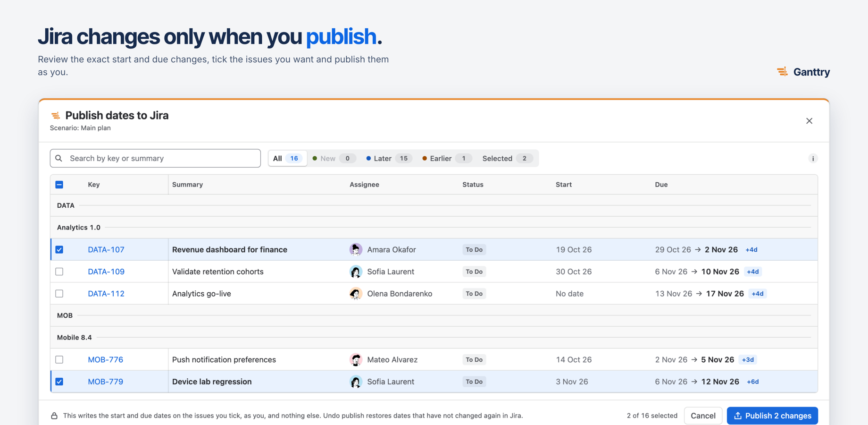Click the Start column header
The image size is (868, 425).
[x=564, y=185]
